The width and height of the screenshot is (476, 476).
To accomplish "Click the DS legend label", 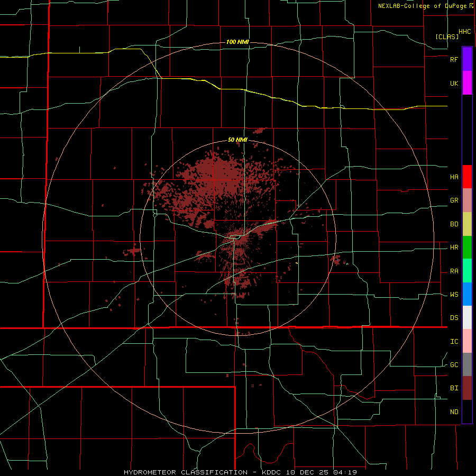I will pyautogui.click(x=454, y=318).
